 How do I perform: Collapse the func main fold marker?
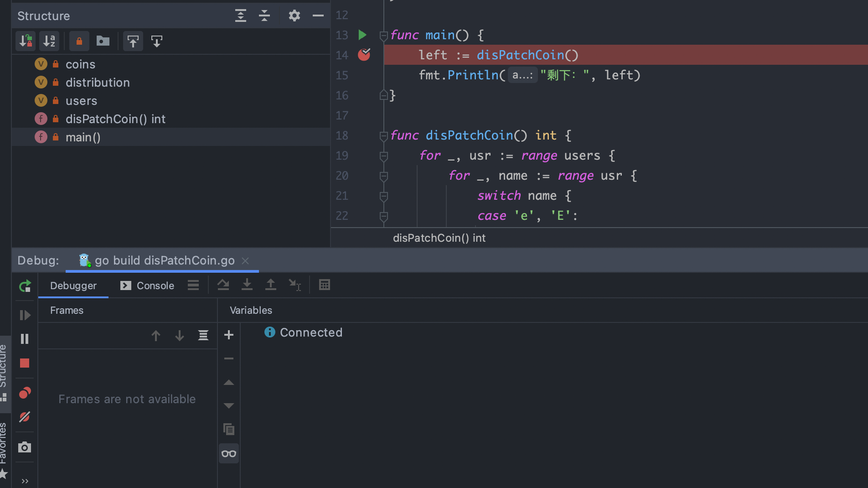pos(383,35)
